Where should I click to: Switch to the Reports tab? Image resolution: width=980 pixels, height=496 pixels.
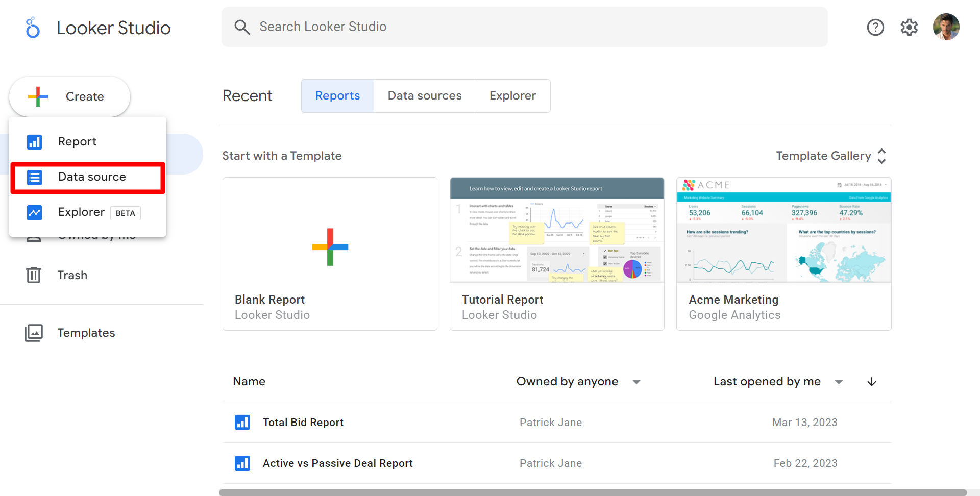(337, 96)
